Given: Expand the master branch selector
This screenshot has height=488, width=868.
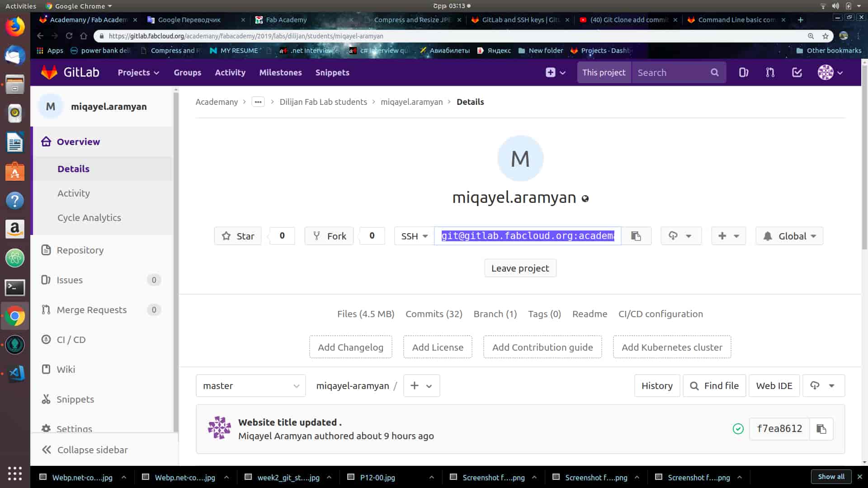Looking at the screenshot, I should click(x=251, y=386).
